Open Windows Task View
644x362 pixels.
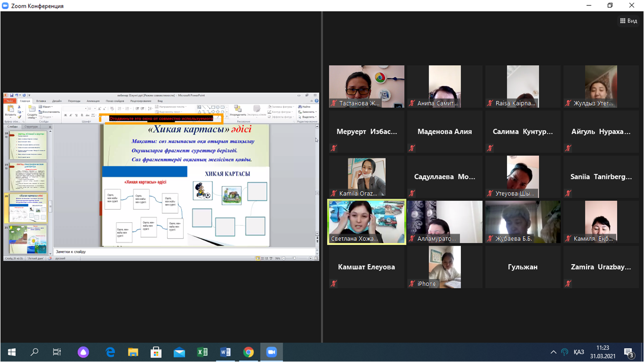pyautogui.click(x=57, y=352)
